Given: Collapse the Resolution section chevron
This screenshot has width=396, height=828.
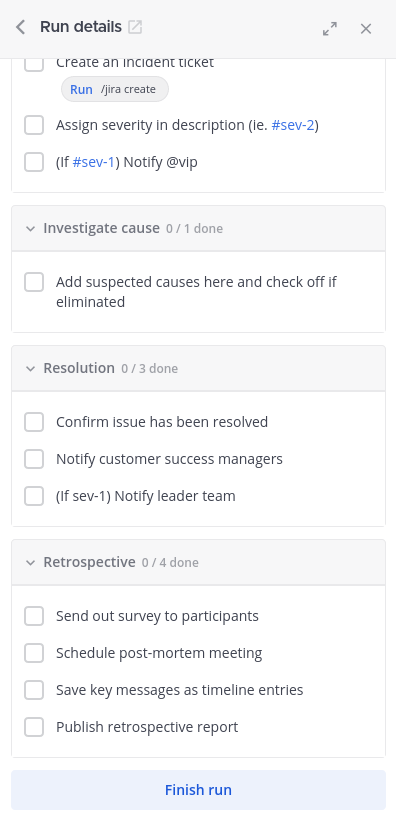Looking at the screenshot, I should tap(30, 369).
